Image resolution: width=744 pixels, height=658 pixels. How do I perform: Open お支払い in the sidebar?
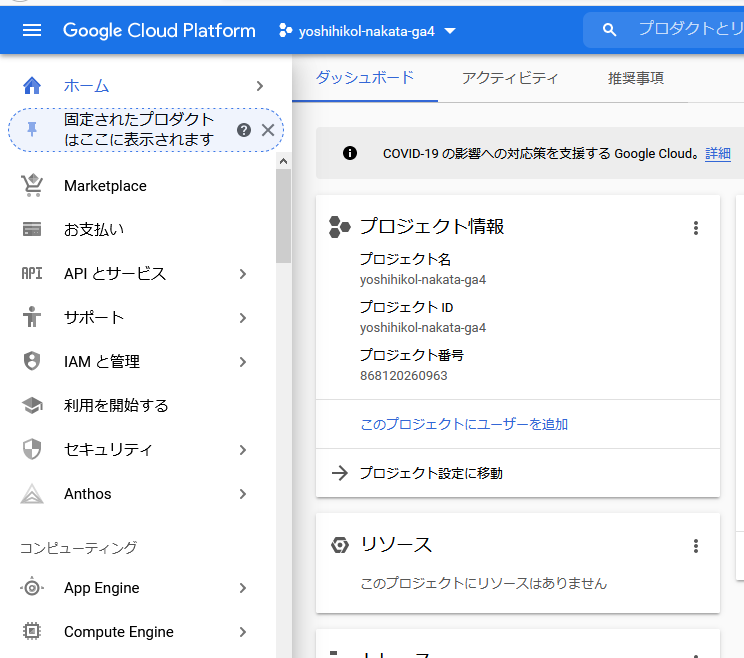pos(94,229)
